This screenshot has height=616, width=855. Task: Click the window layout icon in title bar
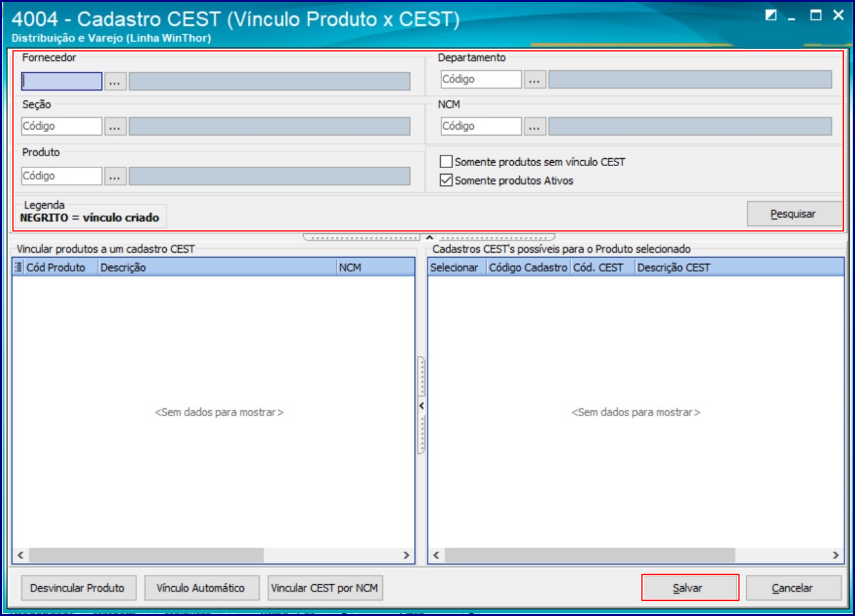771,15
